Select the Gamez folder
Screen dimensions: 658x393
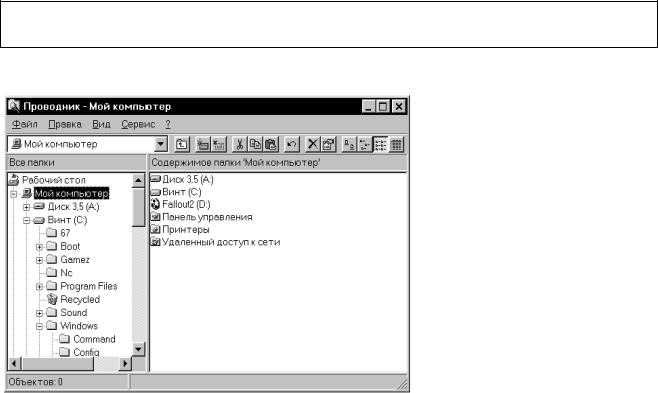click(x=75, y=260)
